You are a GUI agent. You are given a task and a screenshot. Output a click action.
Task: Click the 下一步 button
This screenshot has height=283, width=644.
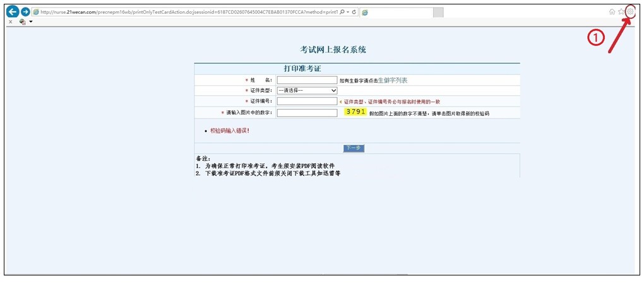tap(354, 148)
